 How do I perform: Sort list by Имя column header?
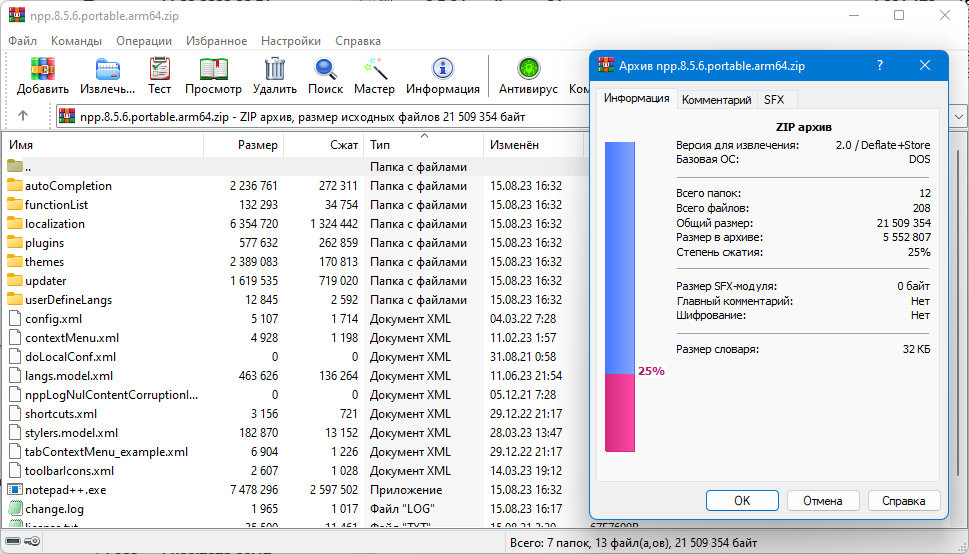click(103, 145)
